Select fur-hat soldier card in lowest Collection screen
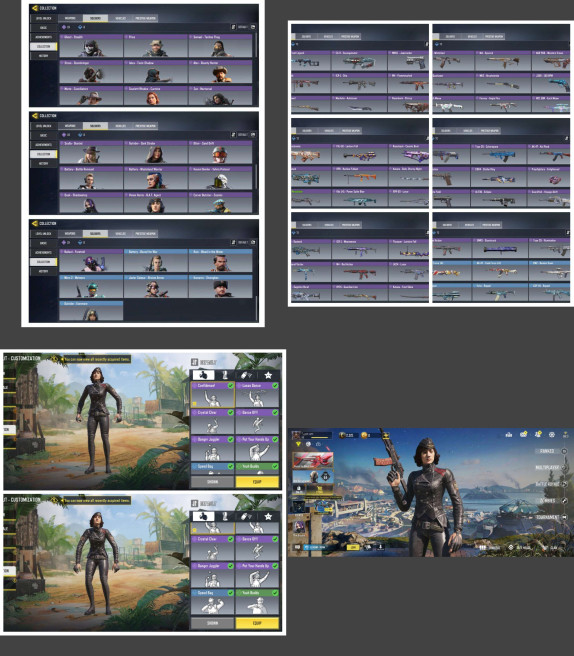This screenshot has height=656, width=574. pos(220,287)
